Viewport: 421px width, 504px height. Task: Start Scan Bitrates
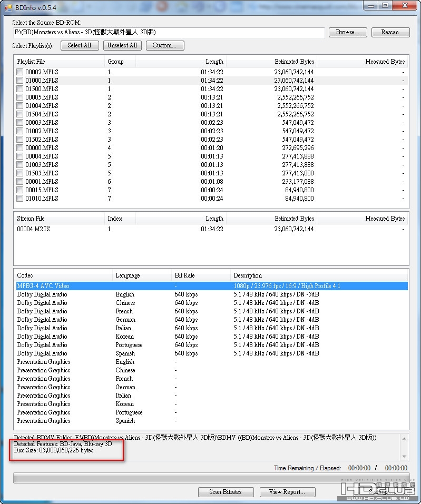click(x=226, y=492)
